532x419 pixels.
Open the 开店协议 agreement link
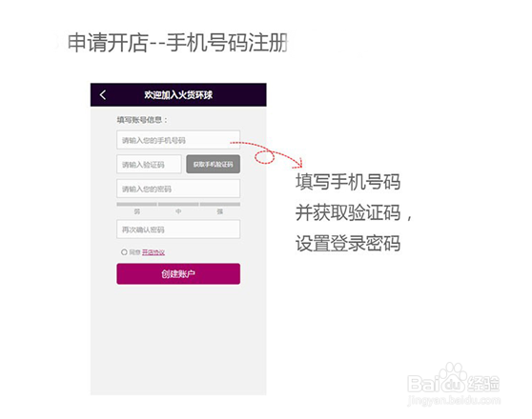tap(153, 252)
